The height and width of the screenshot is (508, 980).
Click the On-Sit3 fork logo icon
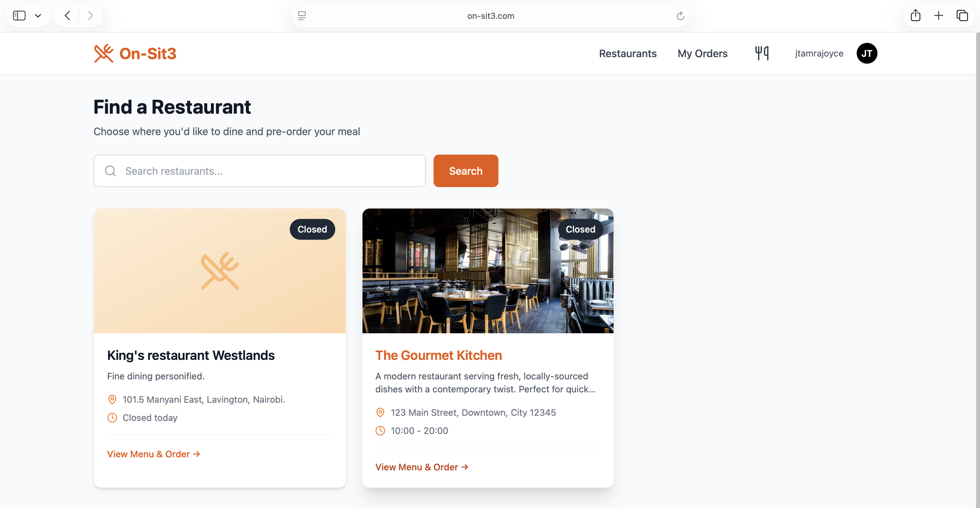pyautogui.click(x=104, y=53)
